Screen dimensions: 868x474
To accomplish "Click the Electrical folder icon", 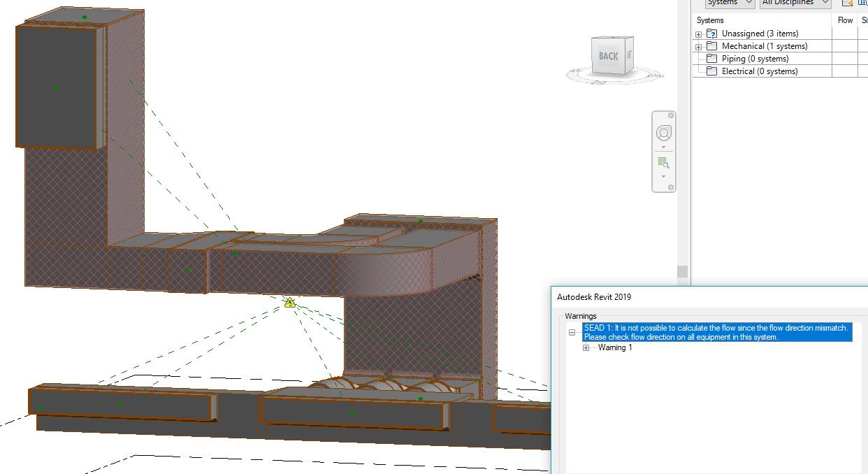I will pos(711,71).
